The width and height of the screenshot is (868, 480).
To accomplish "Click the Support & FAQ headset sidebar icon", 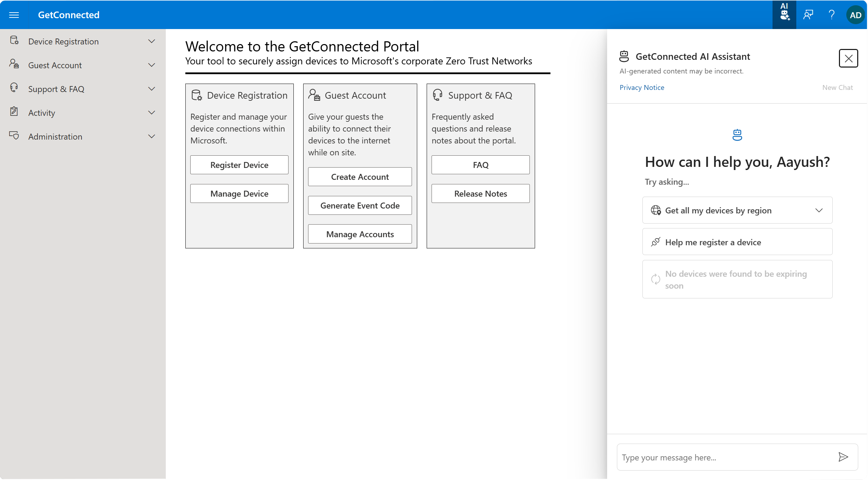I will click(x=14, y=87).
